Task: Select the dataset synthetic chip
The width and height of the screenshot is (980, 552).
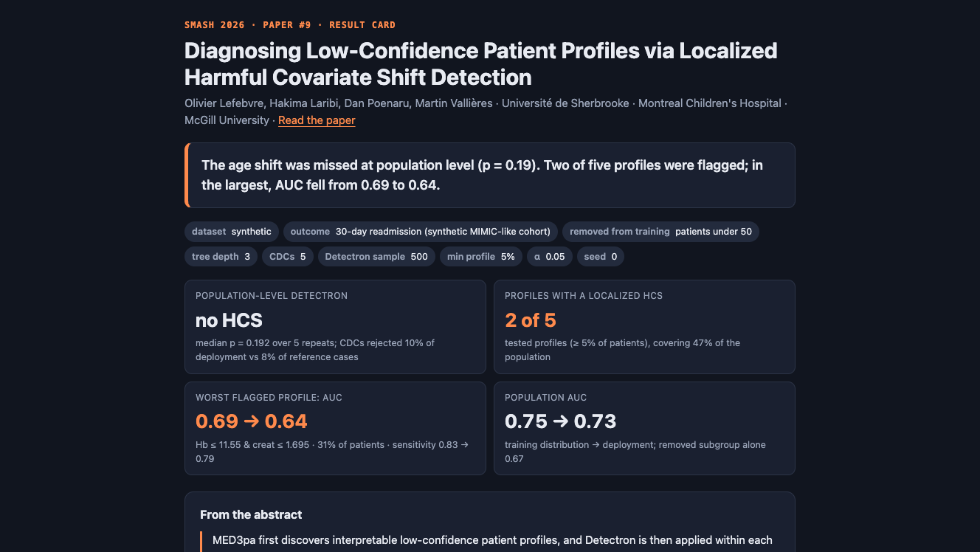Action: click(x=232, y=232)
